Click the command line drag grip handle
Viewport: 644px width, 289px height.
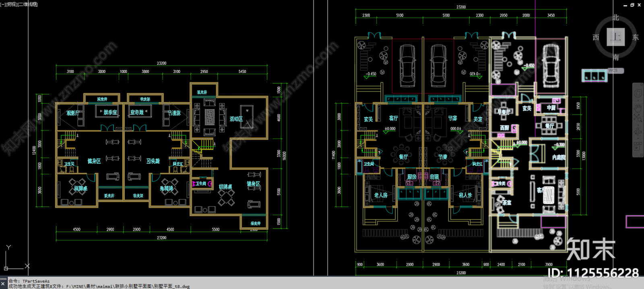(3, 279)
